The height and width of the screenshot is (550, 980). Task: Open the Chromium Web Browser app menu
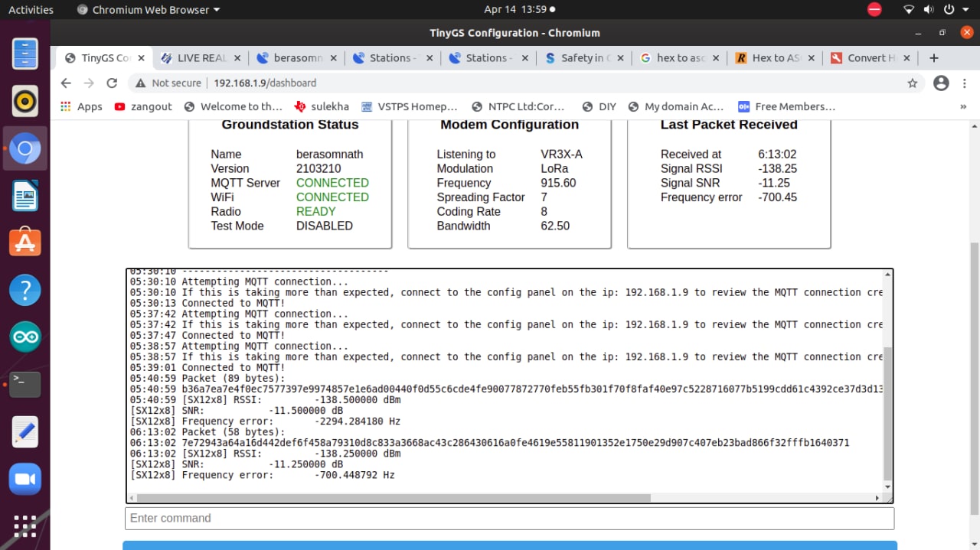point(149,10)
